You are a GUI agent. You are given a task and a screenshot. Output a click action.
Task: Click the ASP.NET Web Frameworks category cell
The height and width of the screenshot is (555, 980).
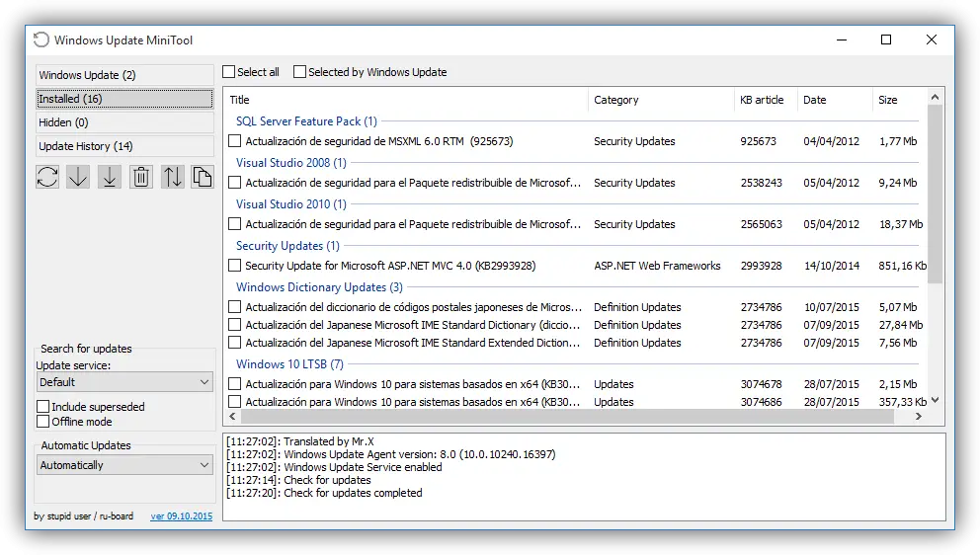(657, 266)
